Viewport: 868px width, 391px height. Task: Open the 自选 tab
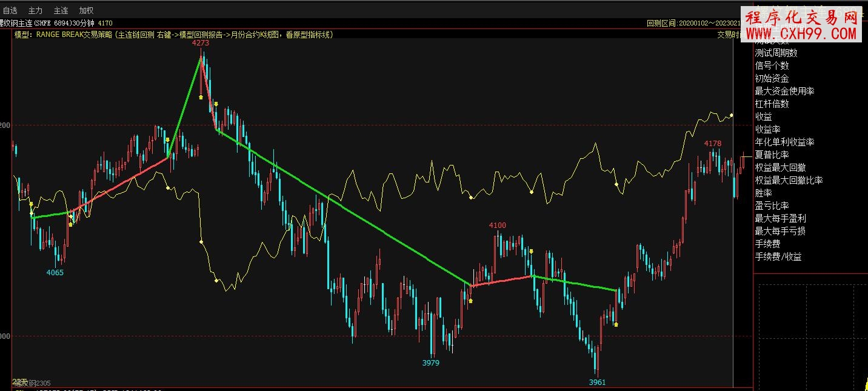tap(10, 10)
